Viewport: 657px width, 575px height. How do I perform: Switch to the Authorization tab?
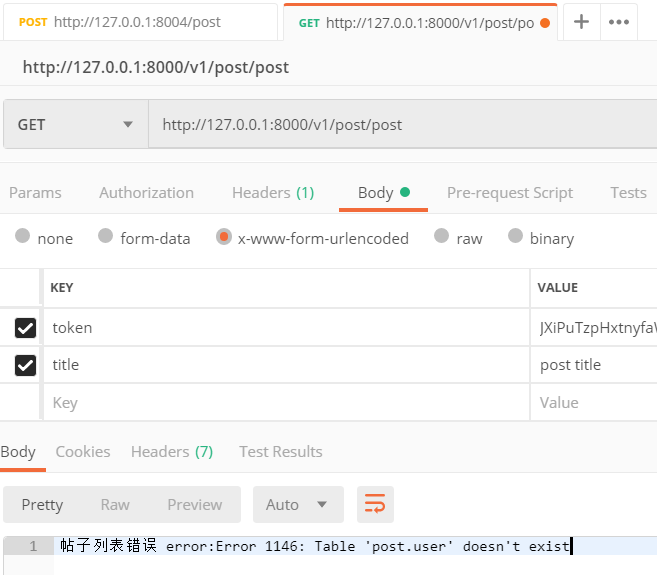[x=146, y=193]
